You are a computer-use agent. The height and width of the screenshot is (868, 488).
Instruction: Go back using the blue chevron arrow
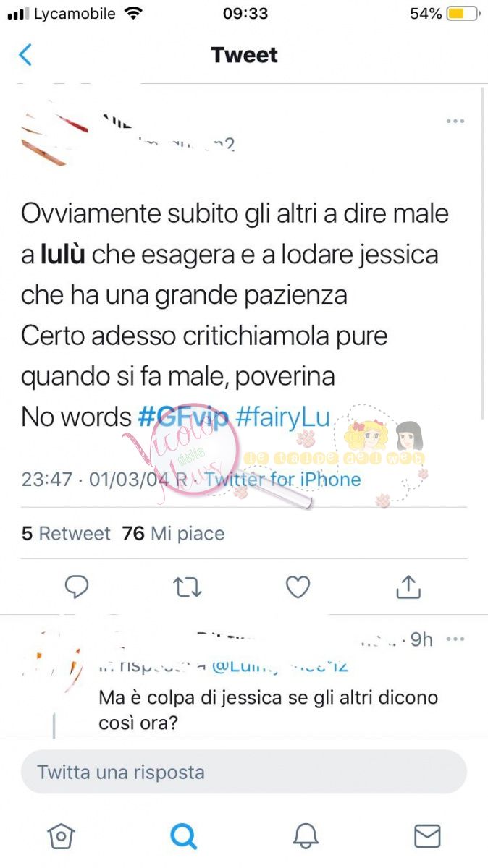(25, 54)
